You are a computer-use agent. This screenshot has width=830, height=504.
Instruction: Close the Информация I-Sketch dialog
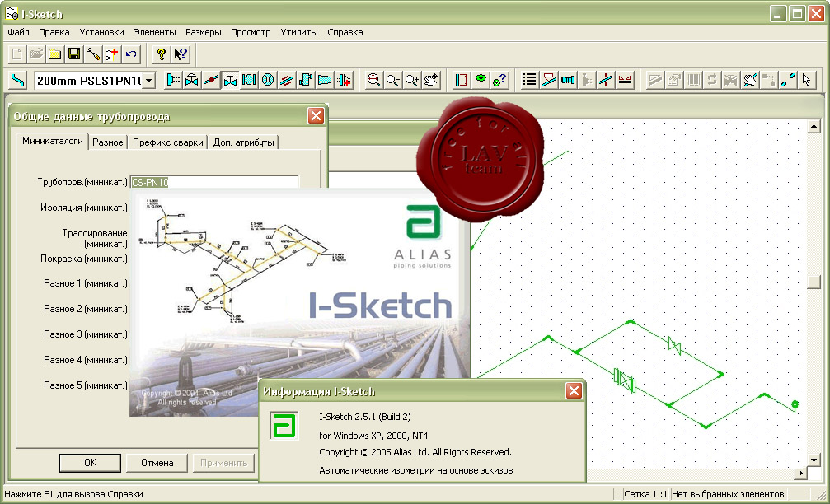pyautogui.click(x=574, y=391)
